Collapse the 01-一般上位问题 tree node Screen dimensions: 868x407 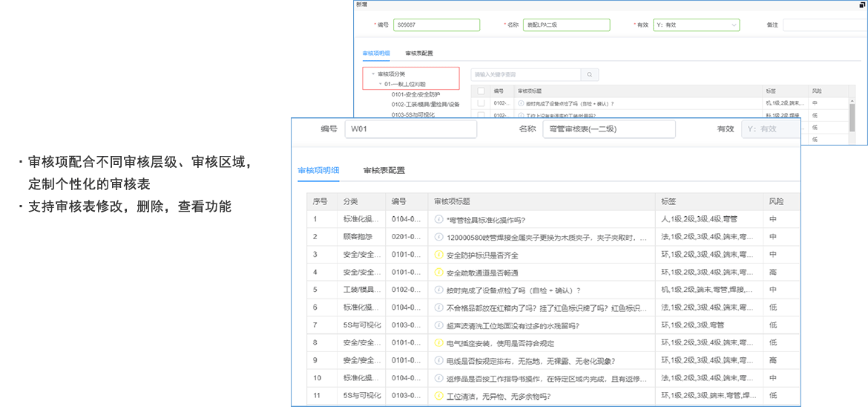coord(380,84)
